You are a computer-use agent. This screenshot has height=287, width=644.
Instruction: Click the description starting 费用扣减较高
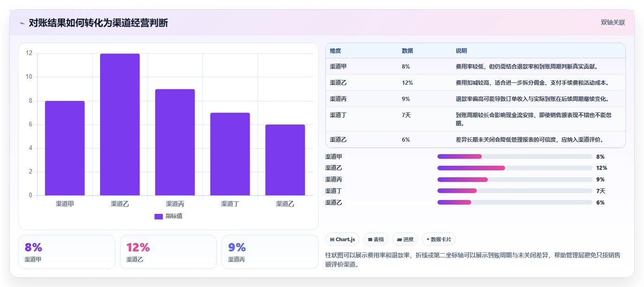532,83
